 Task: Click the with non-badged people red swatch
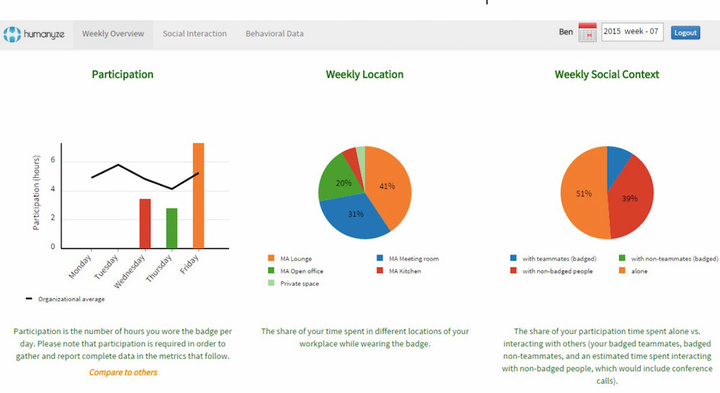click(513, 270)
